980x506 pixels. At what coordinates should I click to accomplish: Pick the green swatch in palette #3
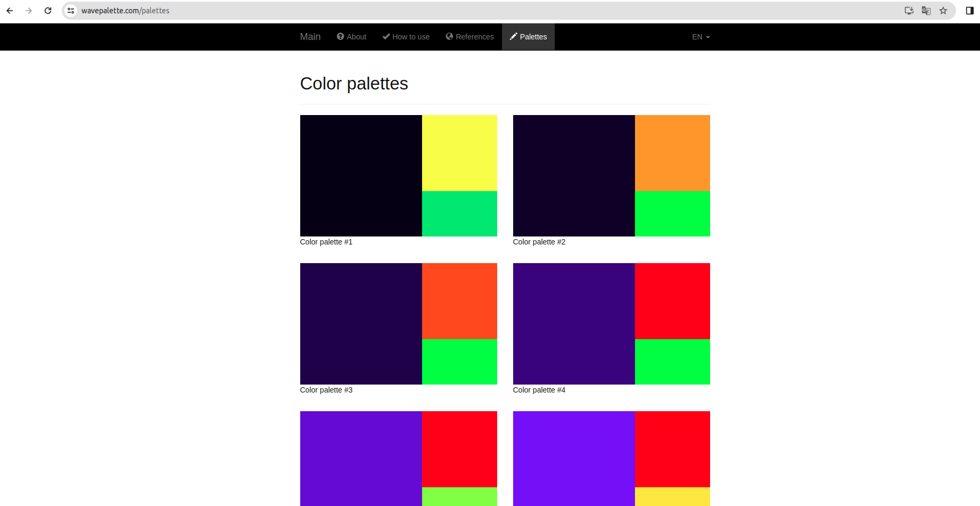[x=459, y=362]
